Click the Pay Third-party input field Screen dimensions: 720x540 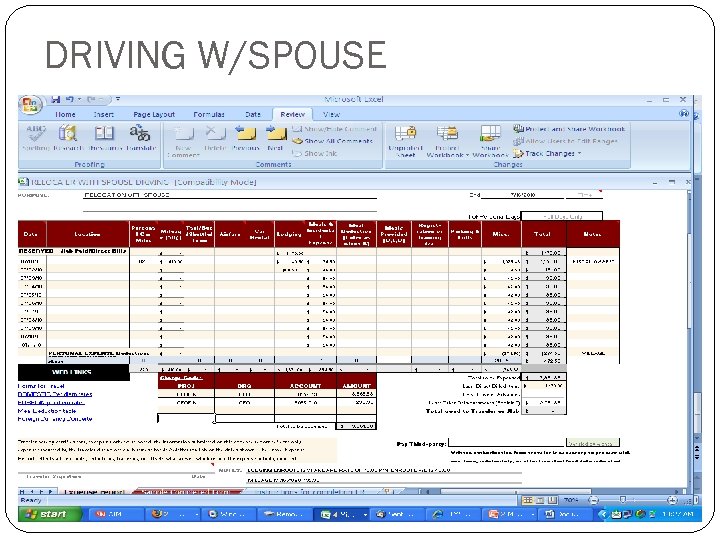[506, 443]
